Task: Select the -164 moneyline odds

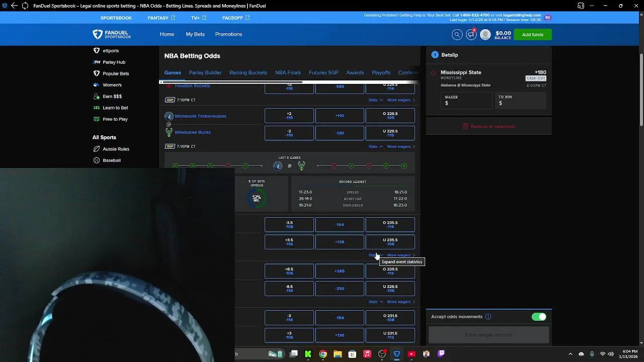Action: point(340,225)
